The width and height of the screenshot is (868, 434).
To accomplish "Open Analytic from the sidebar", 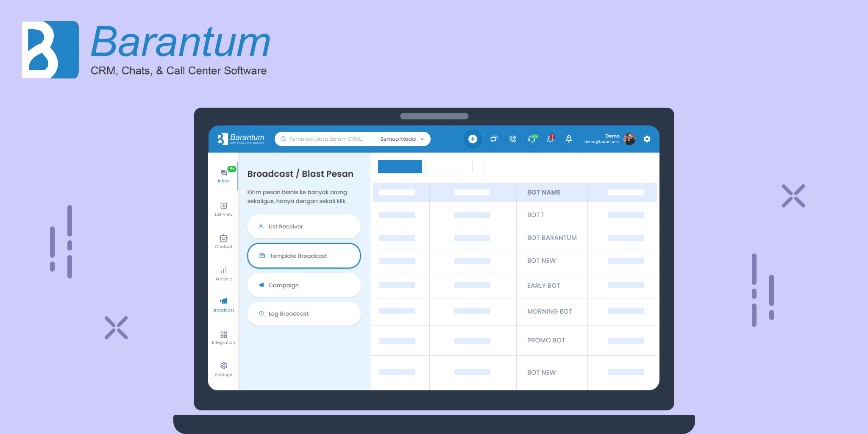I will pos(223,273).
